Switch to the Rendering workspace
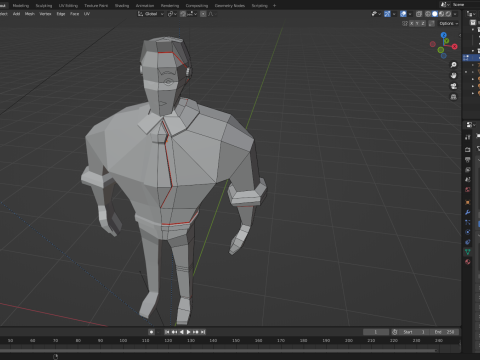This screenshot has height=360, width=480. click(170, 5)
